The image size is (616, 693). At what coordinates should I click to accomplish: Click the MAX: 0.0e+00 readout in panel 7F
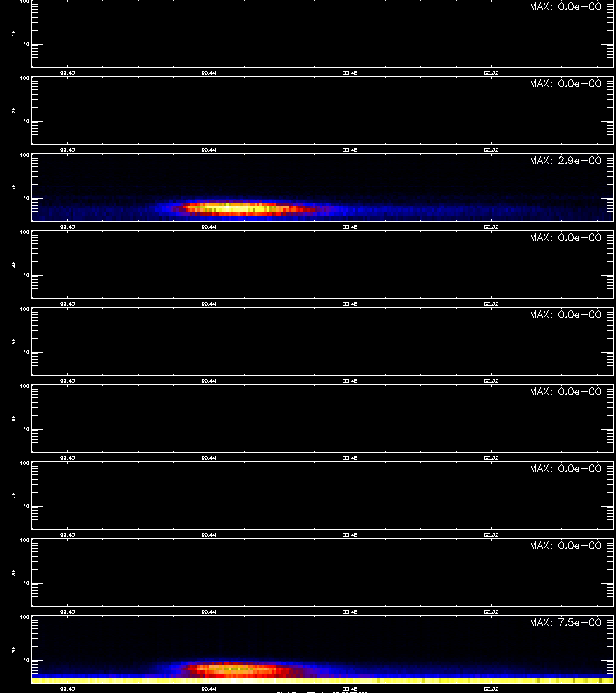tap(565, 468)
